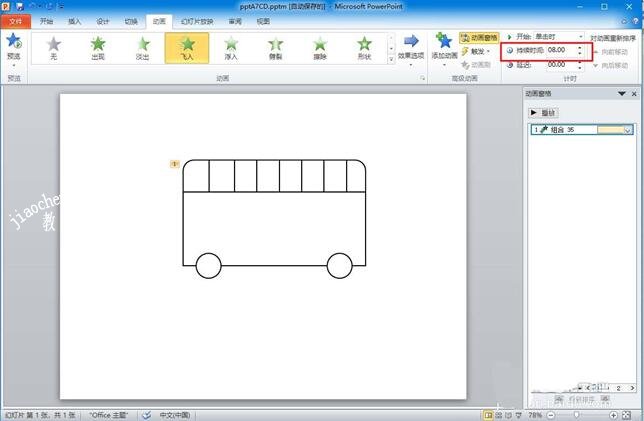Click the Play (播放) button in Animation Pane
Screen dimensions: 644x421
(x=543, y=113)
